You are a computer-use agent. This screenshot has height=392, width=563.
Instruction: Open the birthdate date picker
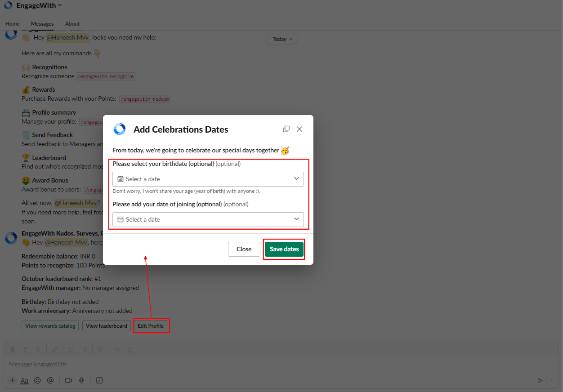click(208, 179)
